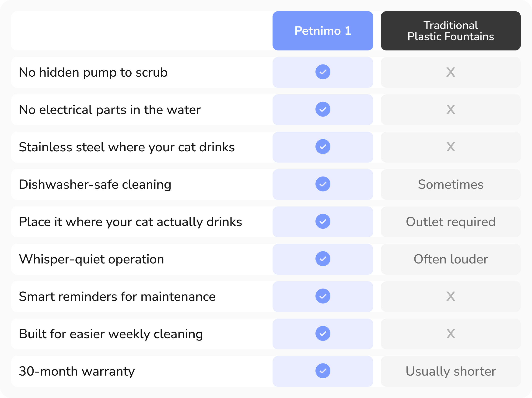The height and width of the screenshot is (398, 532).
Task: Click the Usually shorter cell
Action: pyautogui.click(x=451, y=371)
